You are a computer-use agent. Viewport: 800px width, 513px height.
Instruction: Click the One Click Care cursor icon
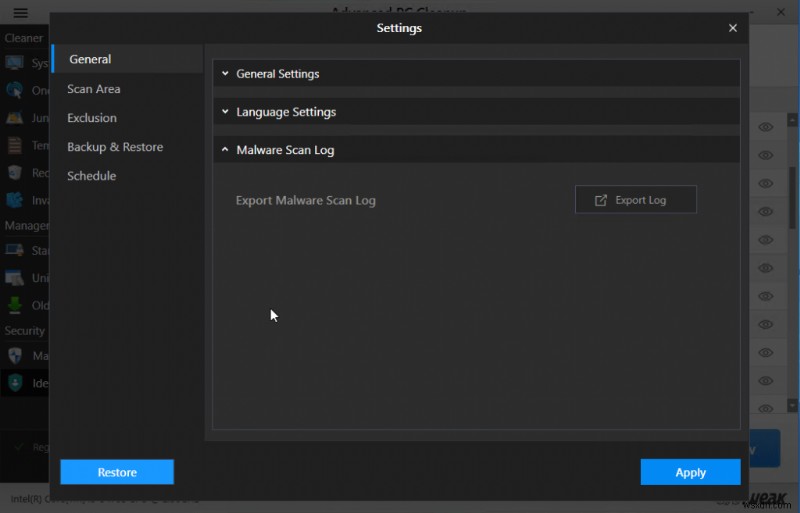(x=14, y=90)
